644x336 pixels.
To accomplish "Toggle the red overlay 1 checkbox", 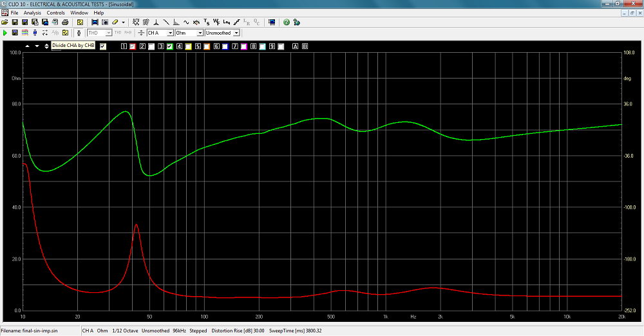I will click(x=133, y=46).
